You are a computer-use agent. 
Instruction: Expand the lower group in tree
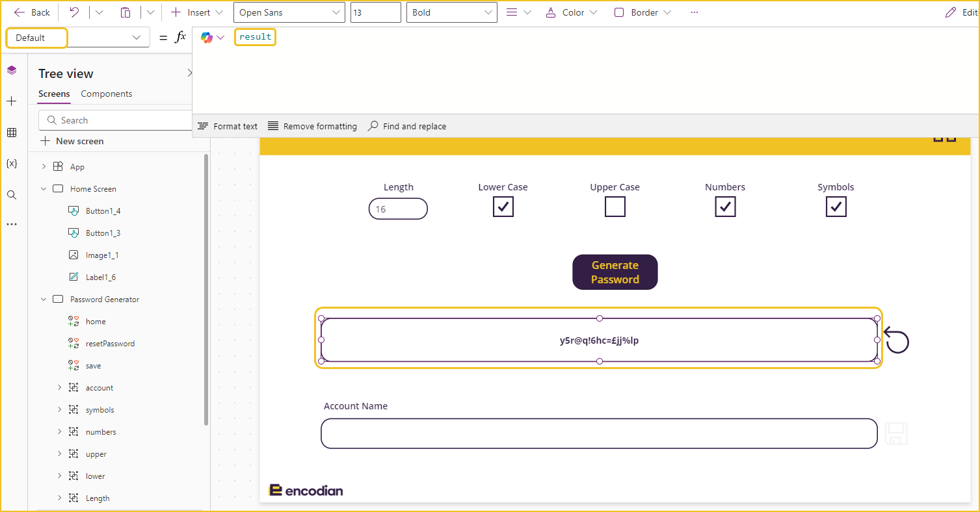[59, 476]
